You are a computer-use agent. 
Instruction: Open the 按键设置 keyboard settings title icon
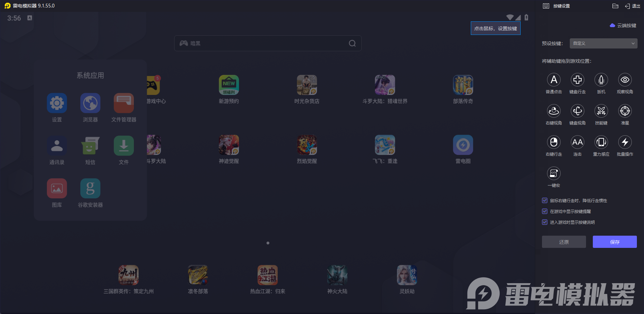point(546,6)
